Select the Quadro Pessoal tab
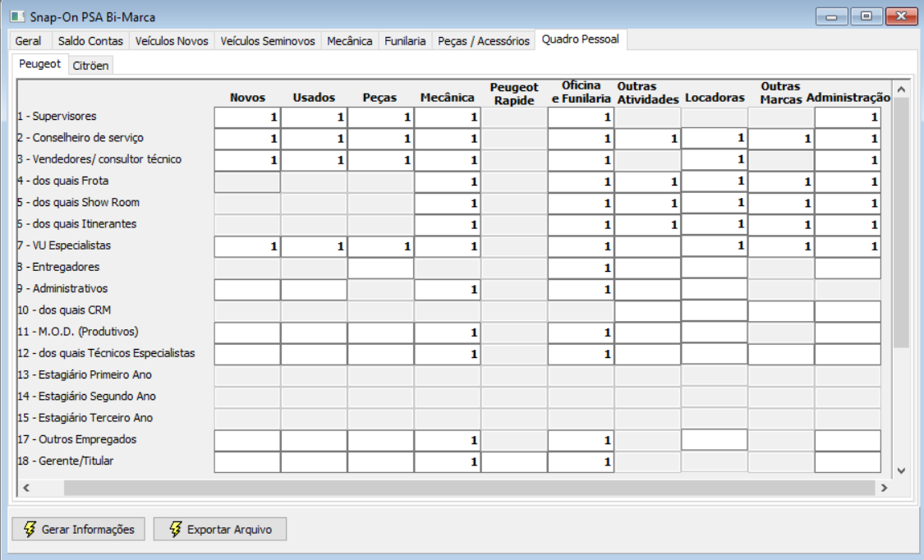Image resolution: width=924 pixels, height=560 pixels. tap(581, 39)
